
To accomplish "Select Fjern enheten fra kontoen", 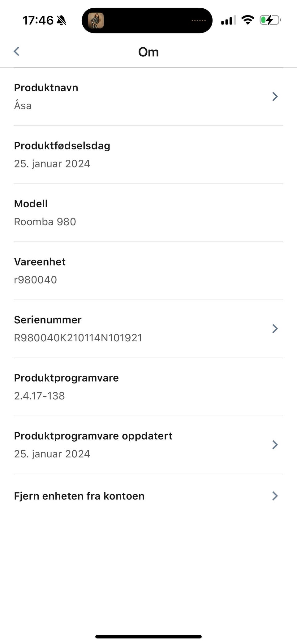I will [148, 496].
